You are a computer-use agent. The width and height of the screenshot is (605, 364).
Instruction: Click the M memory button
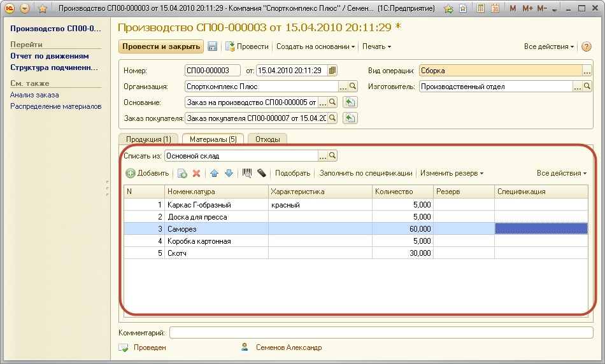pyautogui.click(x=513, y=8)
